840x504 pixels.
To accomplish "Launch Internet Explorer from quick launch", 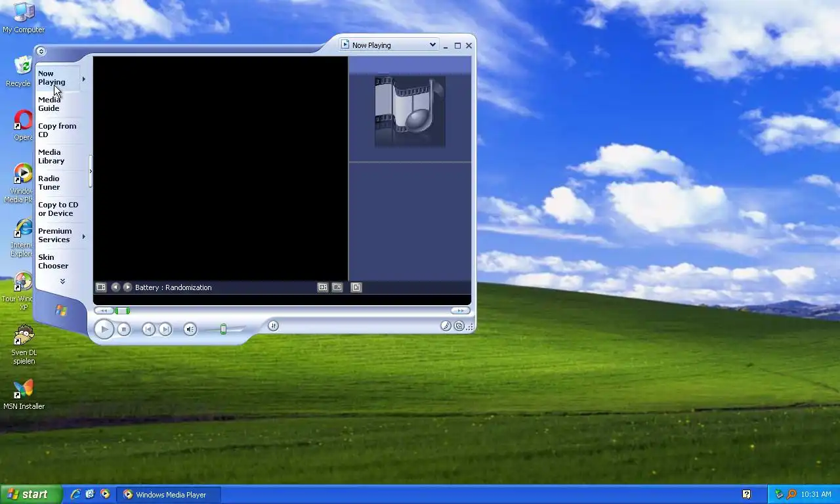I will click(x=75, y=494).
